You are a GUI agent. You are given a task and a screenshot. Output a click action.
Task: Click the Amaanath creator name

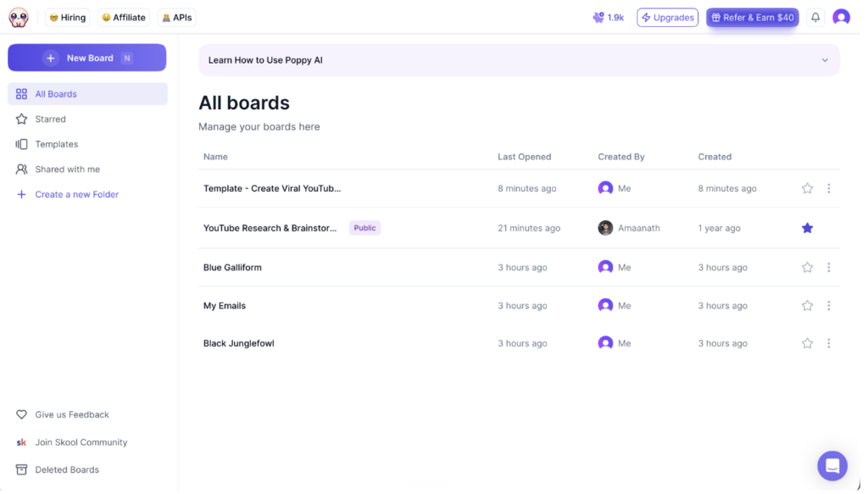pyautogui.click(x=639, y=228)
